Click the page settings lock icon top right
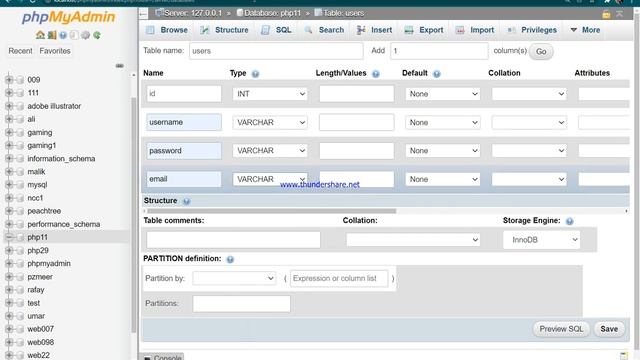 (x=607, y=14)
